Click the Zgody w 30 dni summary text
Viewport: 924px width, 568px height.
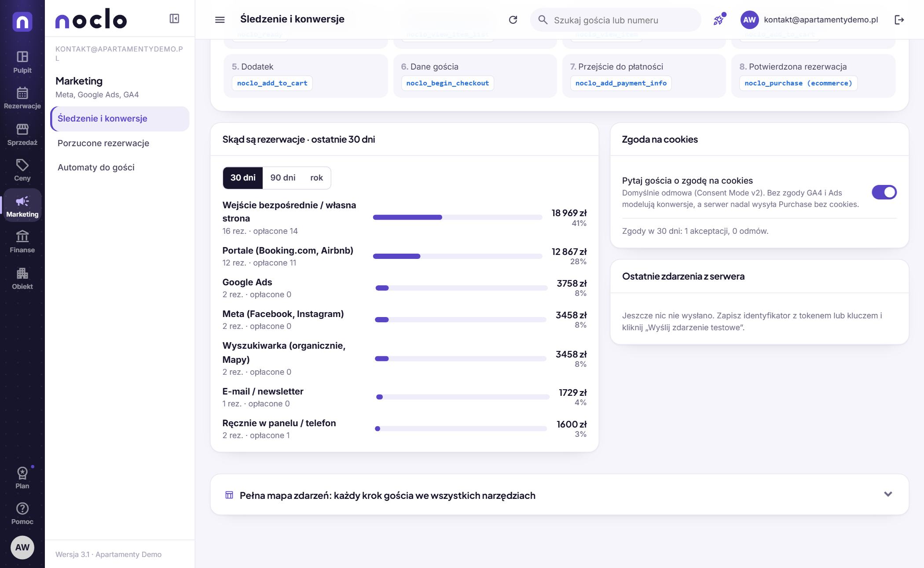695,231
